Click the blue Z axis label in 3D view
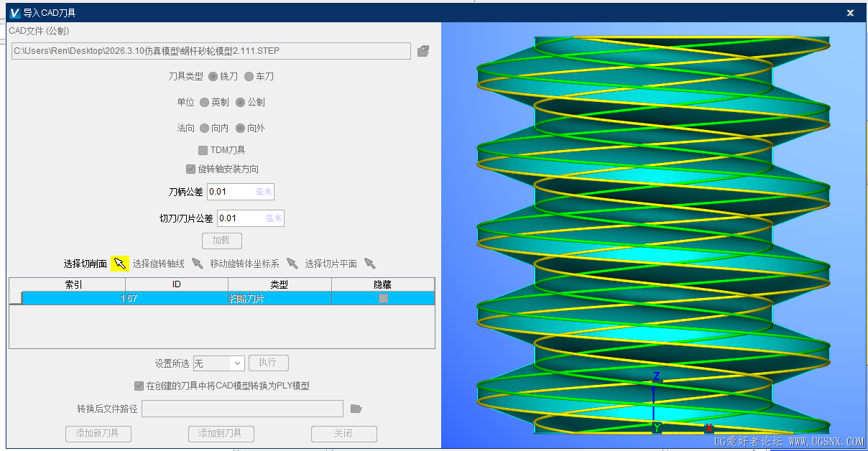 click(656, 376)
